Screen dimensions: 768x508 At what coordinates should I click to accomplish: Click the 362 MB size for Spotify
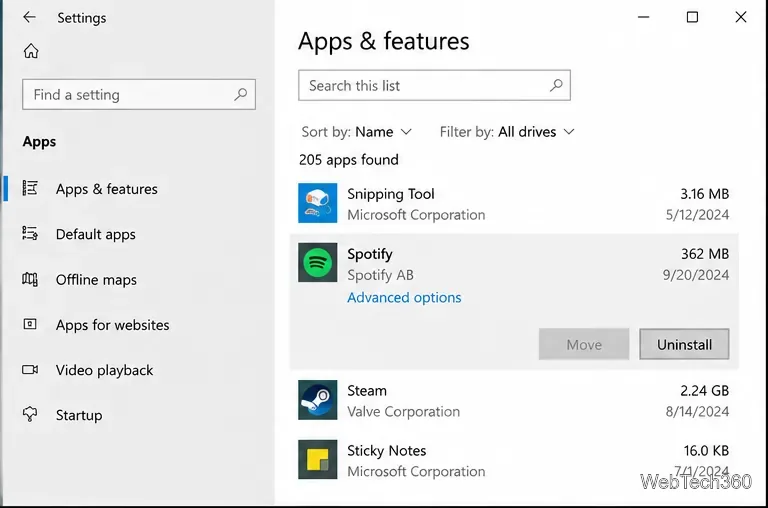(705, 254)
